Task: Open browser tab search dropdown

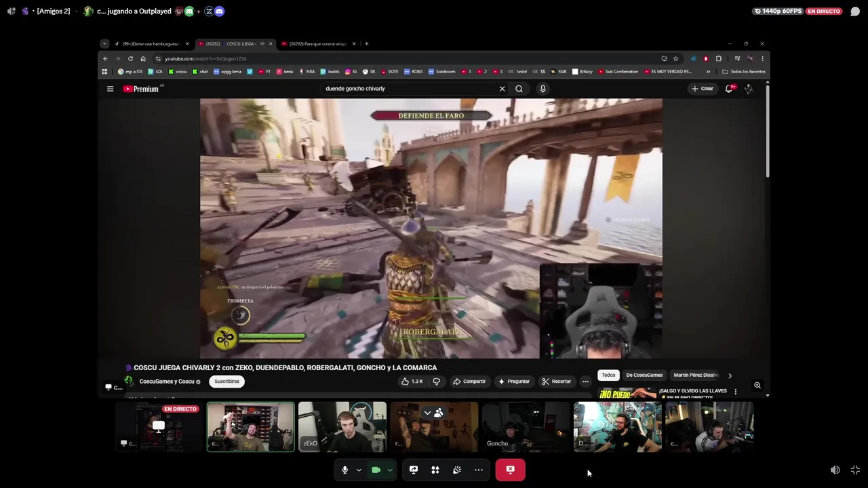Action: (104, 44)
